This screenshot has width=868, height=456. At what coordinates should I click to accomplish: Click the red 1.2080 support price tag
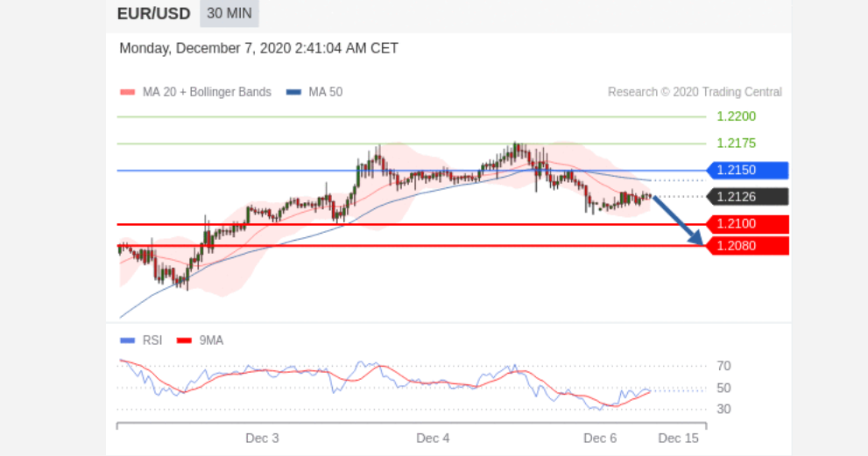pyautogui.click(x=748, y=246)
